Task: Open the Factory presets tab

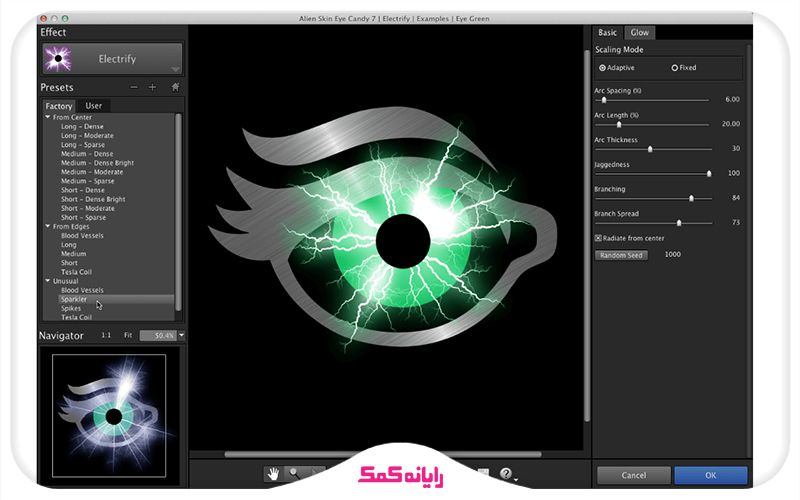Action: (x=59, y=106)
